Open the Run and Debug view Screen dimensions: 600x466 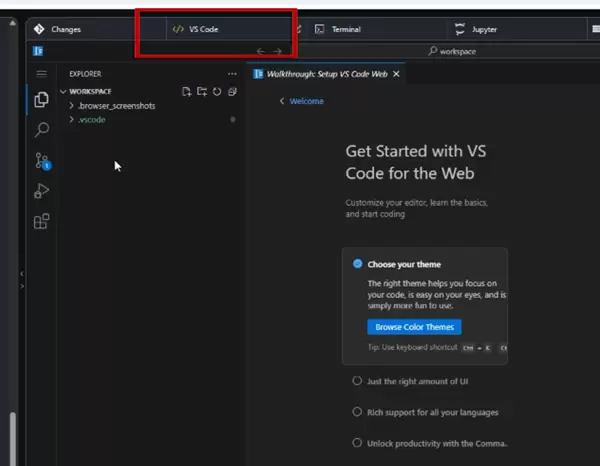[x=41, y=191]
